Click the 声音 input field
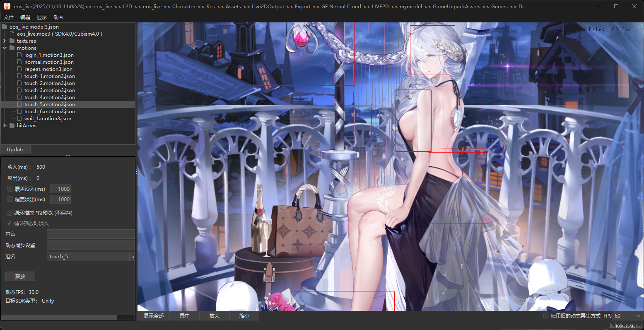 tap(91, 234)
